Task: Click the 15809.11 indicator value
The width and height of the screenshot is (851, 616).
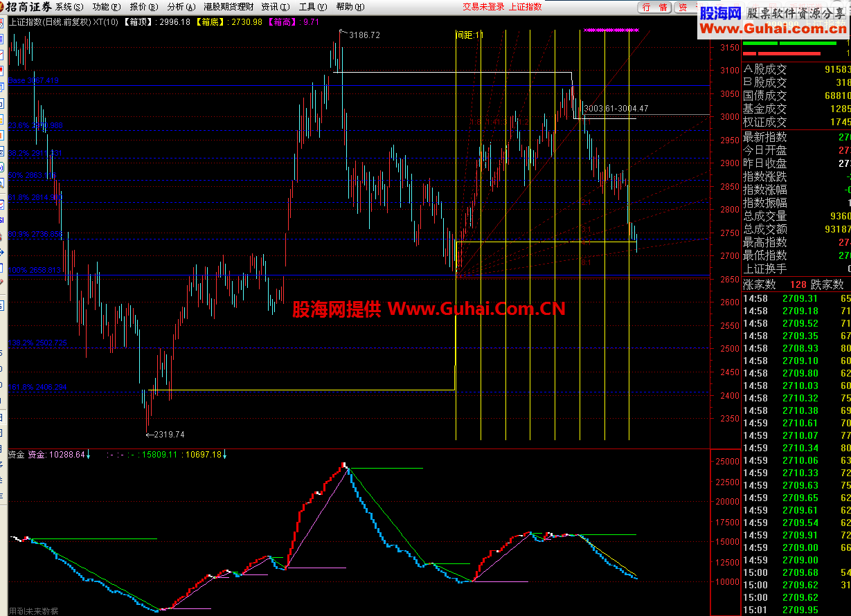Action: [x=160, y=455]
